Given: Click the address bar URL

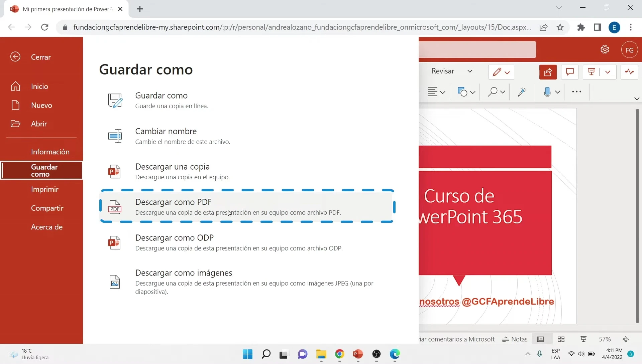Looking at the screenshot, I should [302, 27].
